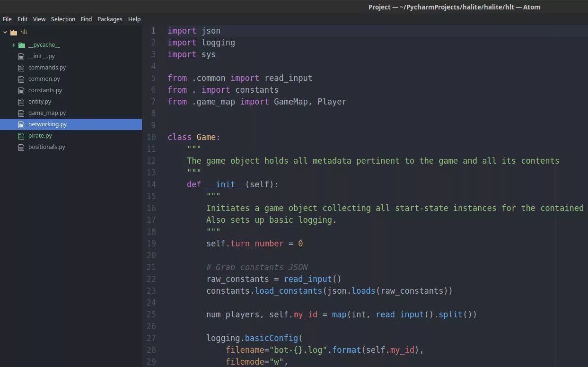
Task: Click line number 1 in gutter
Action: [153, 31]
